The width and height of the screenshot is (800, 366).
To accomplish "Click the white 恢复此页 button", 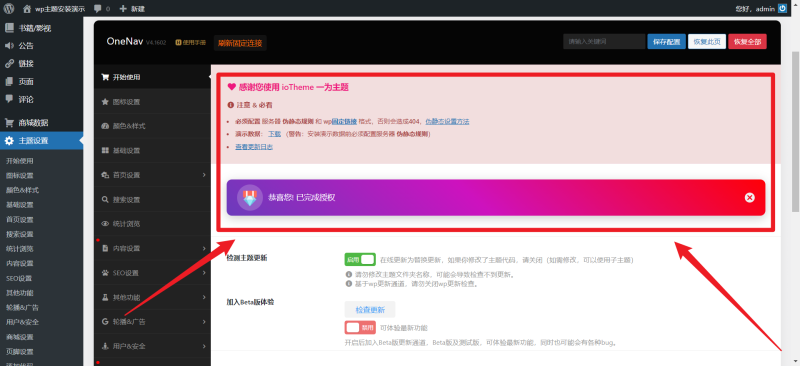I will tap(707, 42).
